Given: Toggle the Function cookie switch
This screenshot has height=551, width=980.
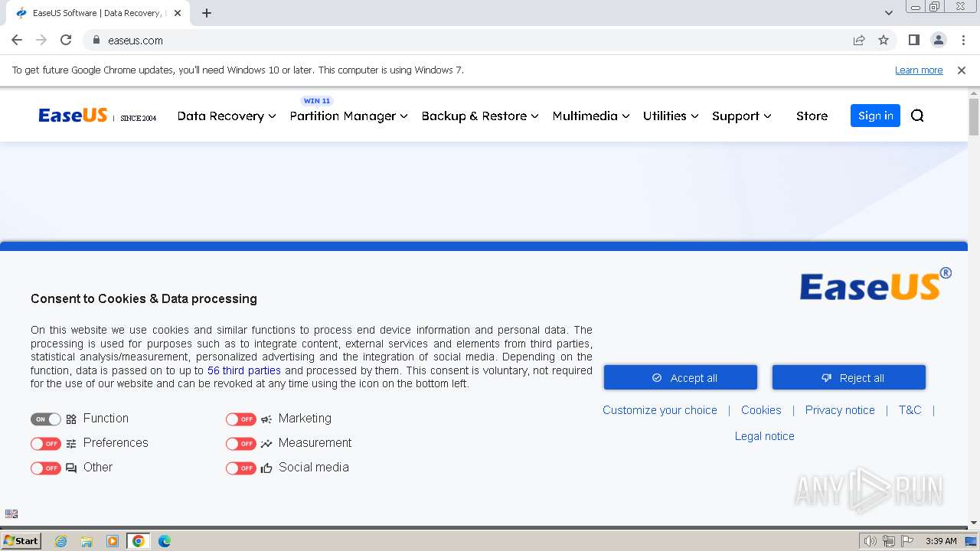Looking at the screenshot, I should pos(46,419).
